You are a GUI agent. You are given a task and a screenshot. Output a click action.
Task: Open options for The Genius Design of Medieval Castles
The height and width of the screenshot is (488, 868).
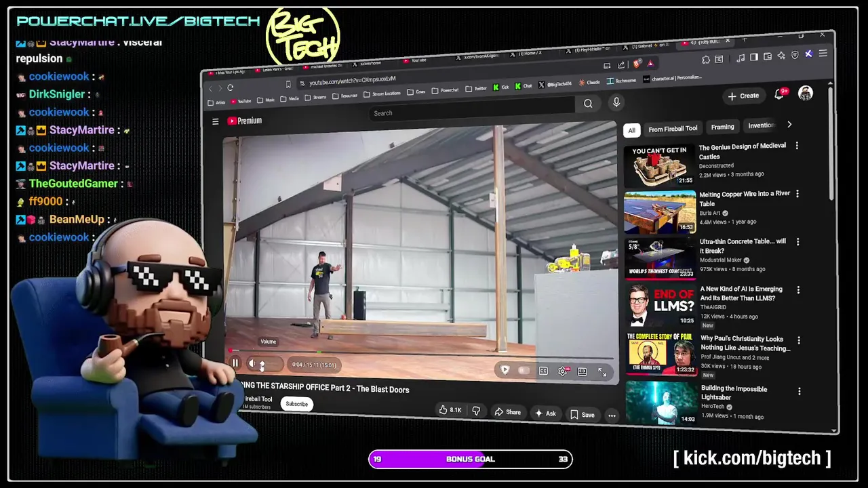click(797, 146)
